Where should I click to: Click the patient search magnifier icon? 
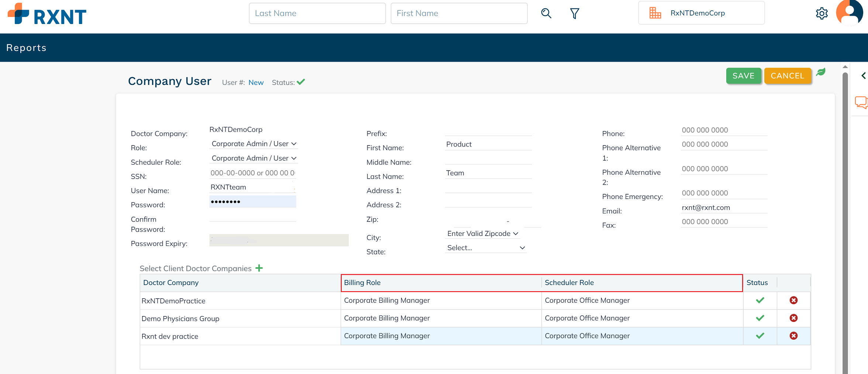click(546, 13)
